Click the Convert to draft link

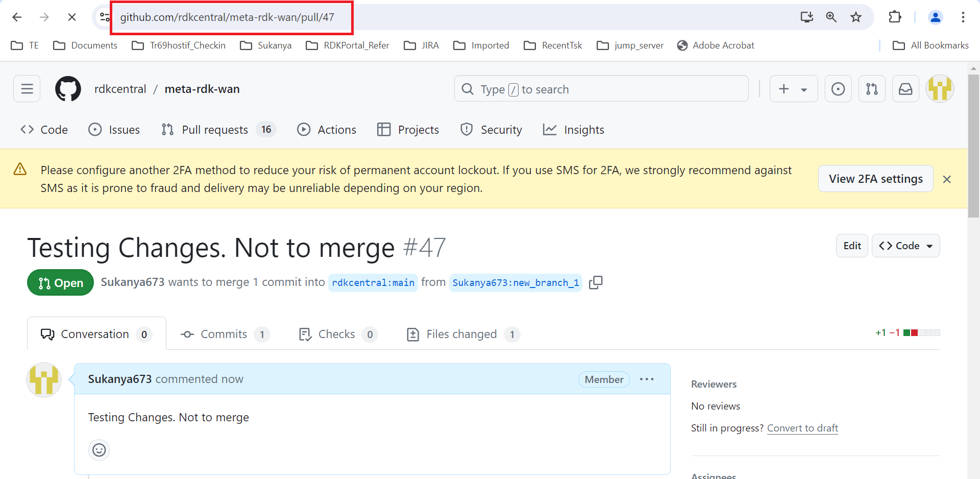click(802, 428)
